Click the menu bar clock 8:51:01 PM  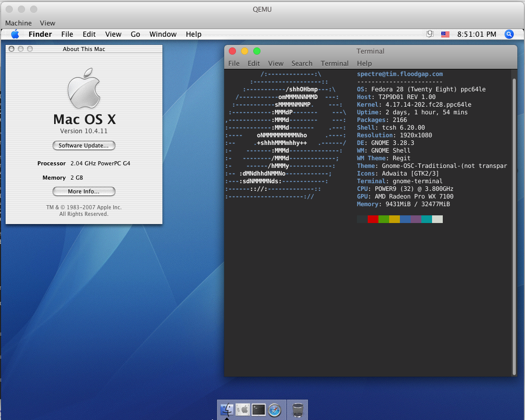tap(476, 34)
